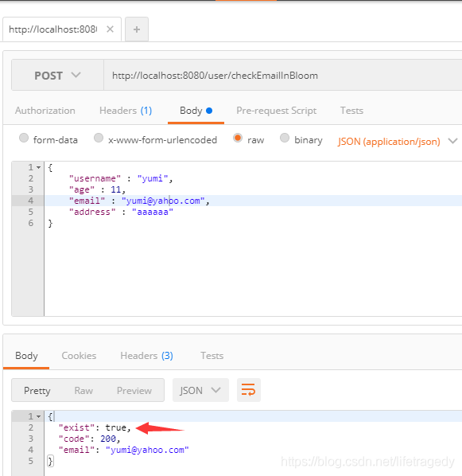Close the localhost:8080 request tab

[x=110, y=29]
